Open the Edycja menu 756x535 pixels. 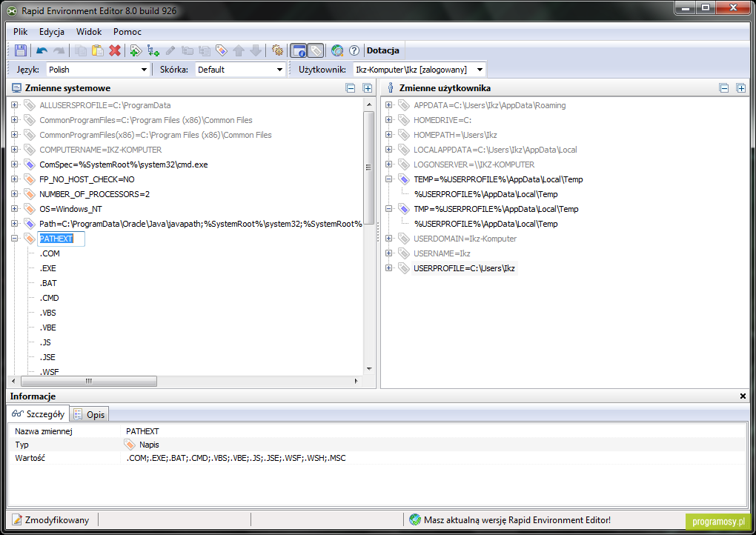click(x=52, y=32)
